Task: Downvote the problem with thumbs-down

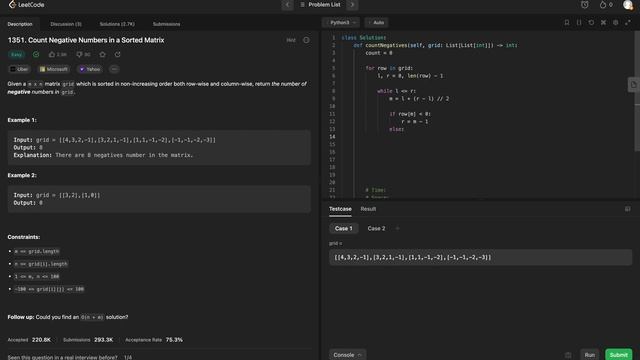Action: (x=83, y=54)
